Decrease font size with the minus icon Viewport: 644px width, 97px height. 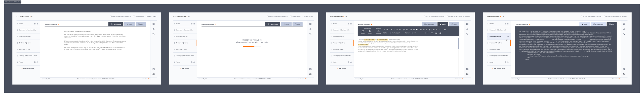click(x=423, y=33)
